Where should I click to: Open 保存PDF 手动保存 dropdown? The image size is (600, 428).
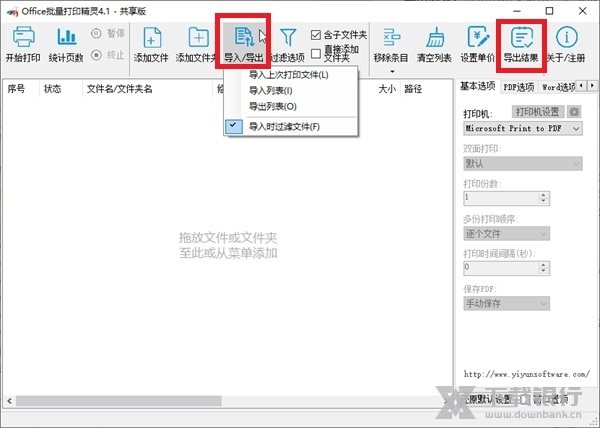coord(507,303)
